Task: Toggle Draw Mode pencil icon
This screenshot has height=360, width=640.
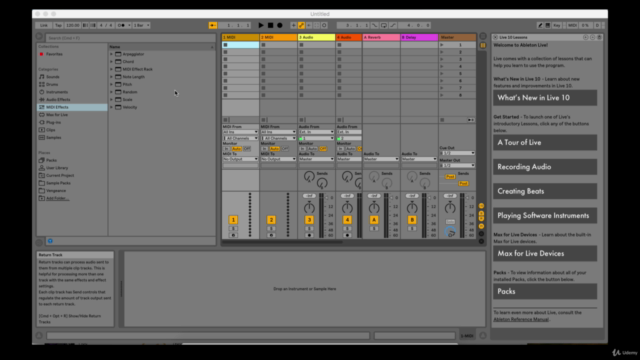Action: point(540,25)
